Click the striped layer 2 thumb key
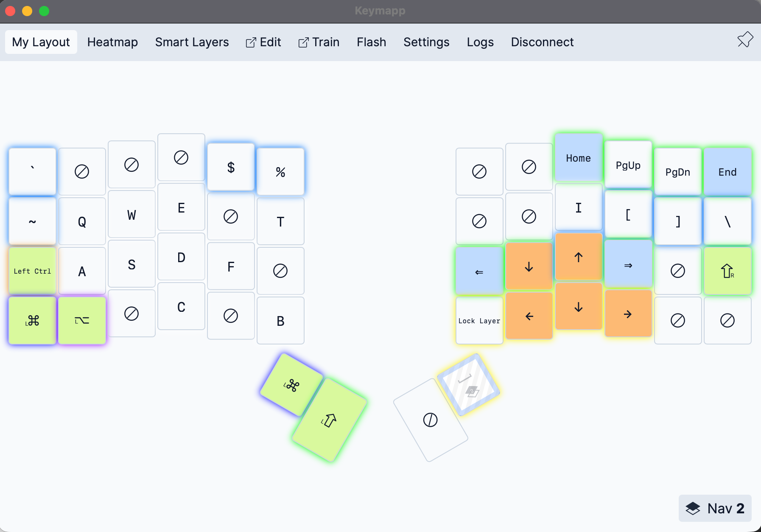Image resolution: width=761 pixels, height=532 pixels. pos(468,385)
